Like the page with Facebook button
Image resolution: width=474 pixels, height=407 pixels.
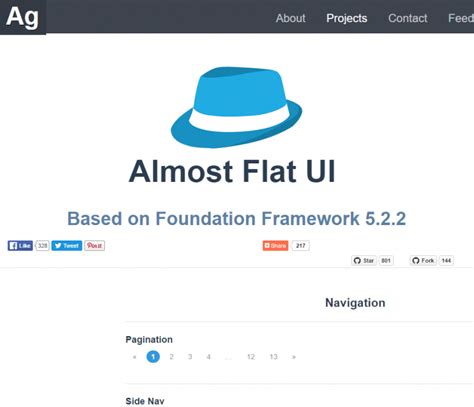click(x=20, y=246)
